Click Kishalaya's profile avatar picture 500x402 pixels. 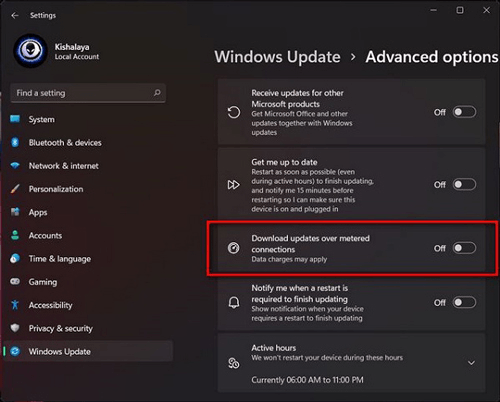point(30,51)
